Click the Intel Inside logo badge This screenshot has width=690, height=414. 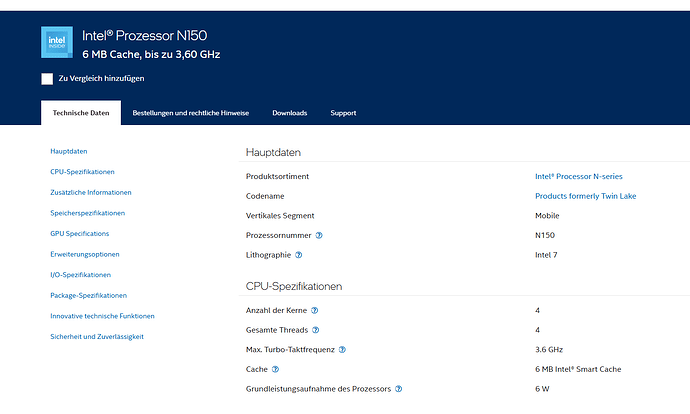click(x=56, y=42)
